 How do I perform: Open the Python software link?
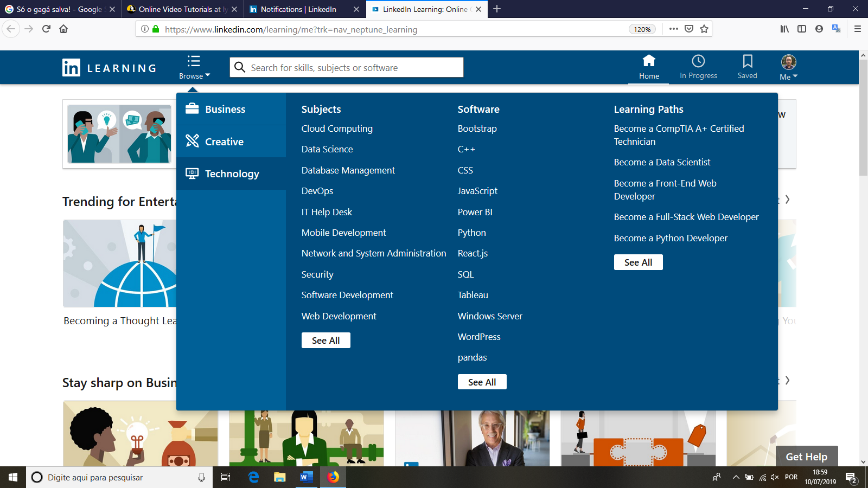(x=471, y=233)
